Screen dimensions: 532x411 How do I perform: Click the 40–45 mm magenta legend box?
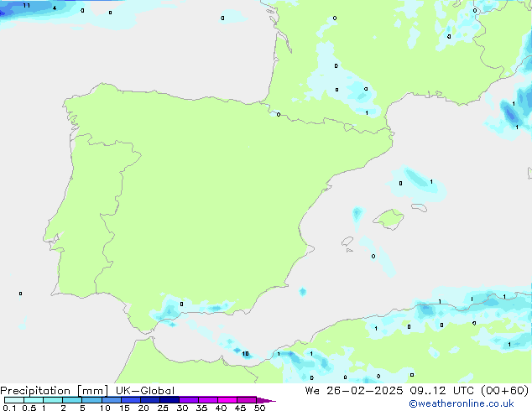[x=227, y=400]
